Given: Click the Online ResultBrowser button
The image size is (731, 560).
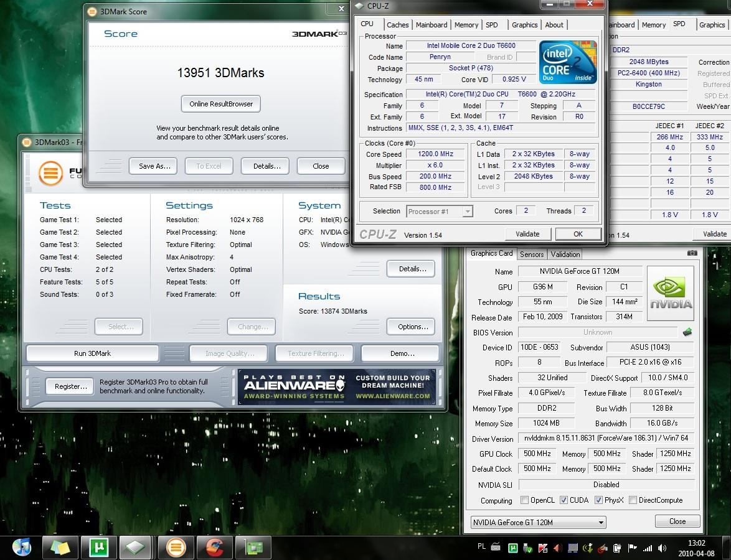Looking at the screenshot, I should [221, 104].
